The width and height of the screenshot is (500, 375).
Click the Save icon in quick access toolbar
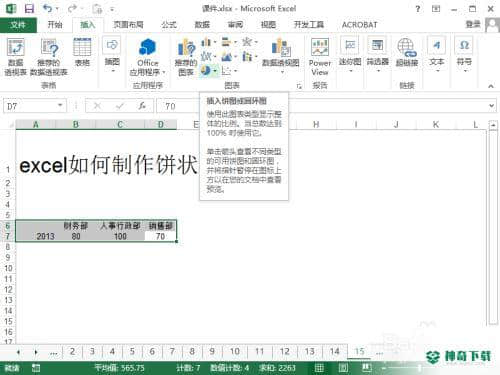(29, 8)
